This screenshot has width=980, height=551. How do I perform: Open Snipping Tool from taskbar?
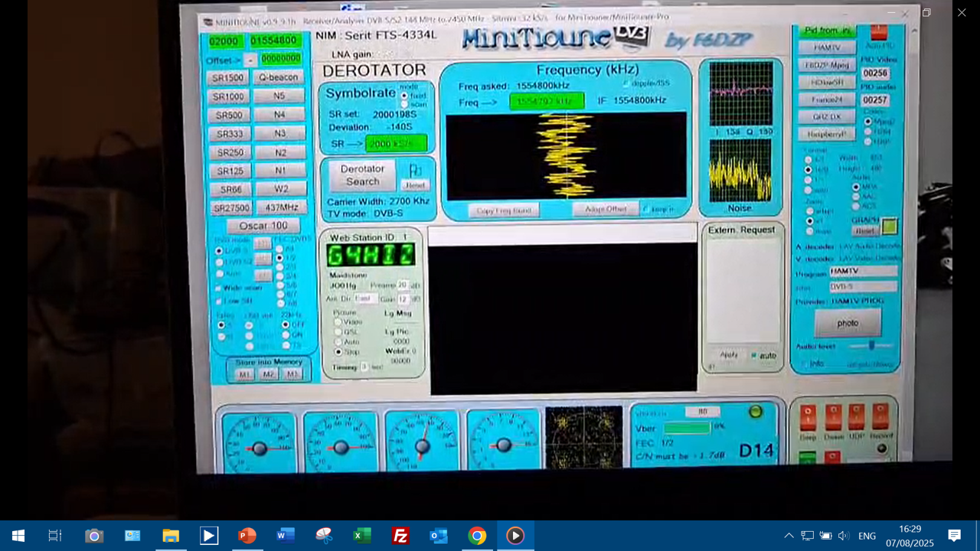coord(324,536)
